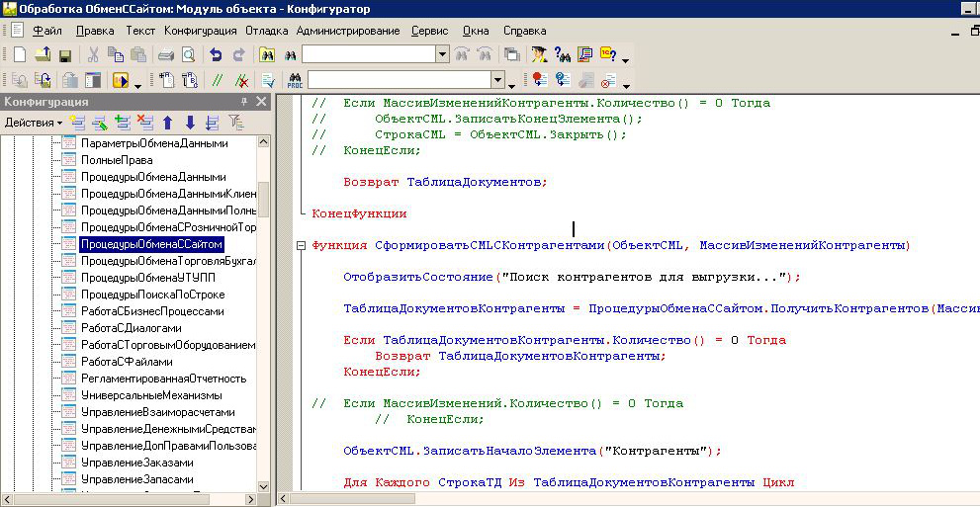Screen dimensions: 980x507
Task: Open procedure search PROC binoculars icon
Action: (295, 80)
